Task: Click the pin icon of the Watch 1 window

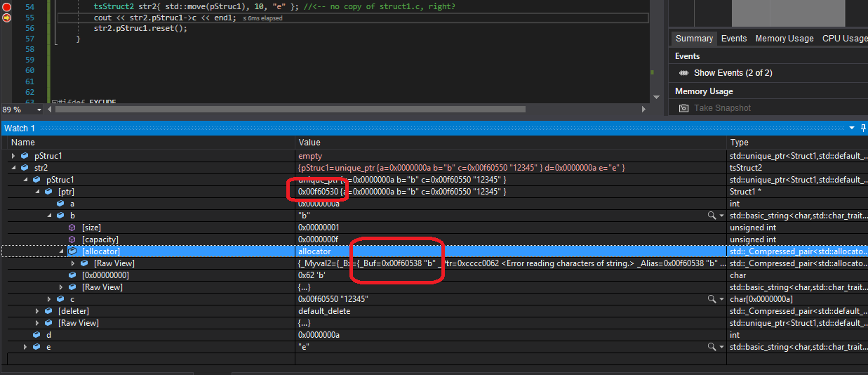Action: 863,128
